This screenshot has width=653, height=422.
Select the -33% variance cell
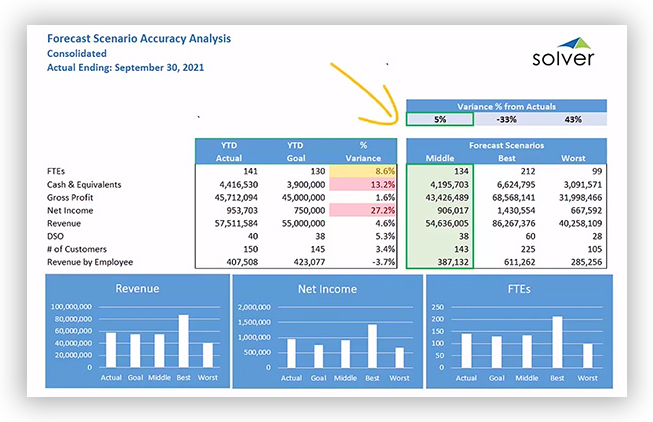(x=506, y=119)
